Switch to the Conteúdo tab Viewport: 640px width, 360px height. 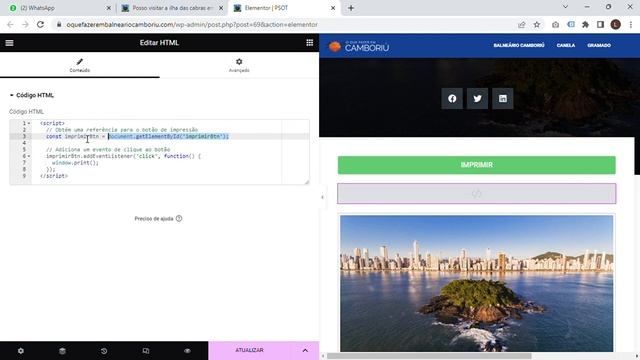coord(80,65)
